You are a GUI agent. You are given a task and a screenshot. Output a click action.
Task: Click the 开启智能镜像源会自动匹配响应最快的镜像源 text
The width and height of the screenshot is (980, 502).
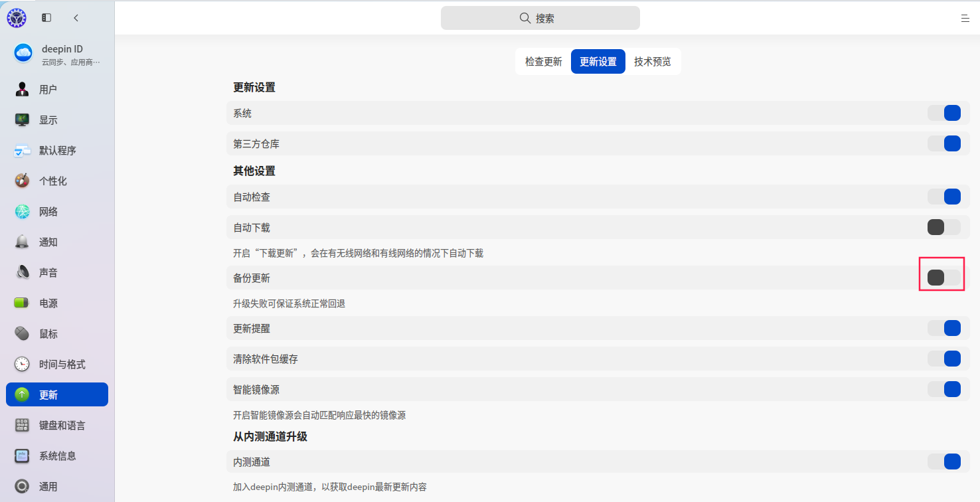(x=319, y=415)
